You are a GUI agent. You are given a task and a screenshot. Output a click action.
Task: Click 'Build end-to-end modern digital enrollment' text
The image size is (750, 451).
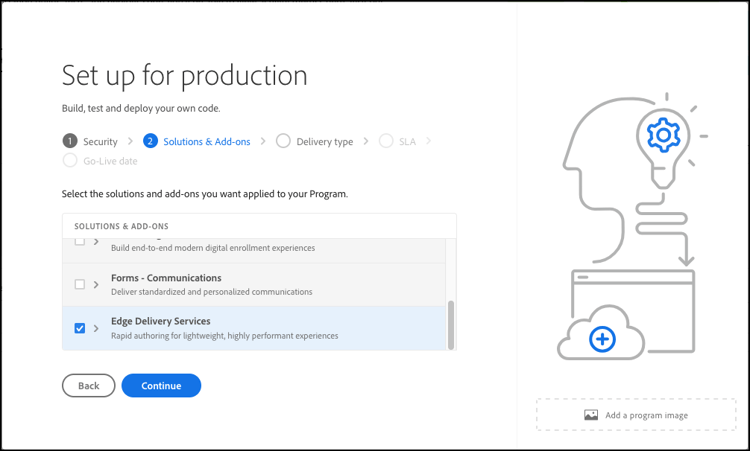coord(213,248)
